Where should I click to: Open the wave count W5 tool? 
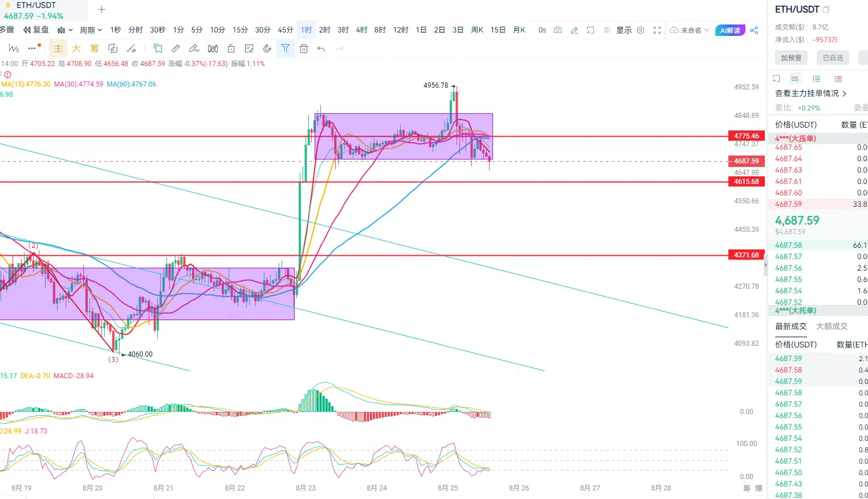14,49
